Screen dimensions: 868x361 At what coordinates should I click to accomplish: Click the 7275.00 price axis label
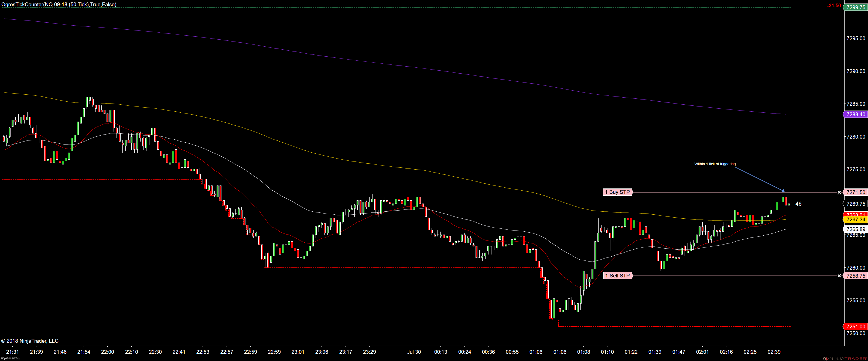pos(856,169)
